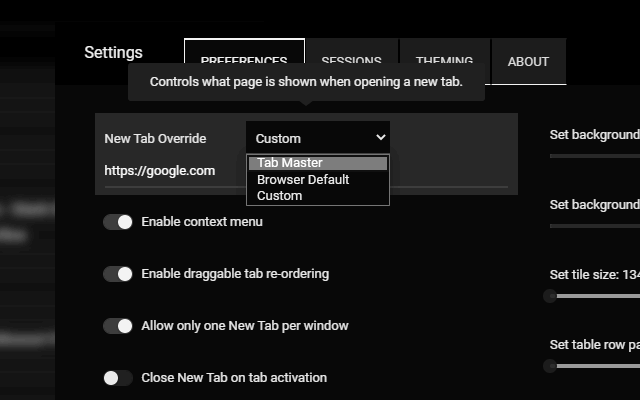The height and width of the screenshot is (400, 640).
Task: Click the New Tab Override label
Action: point(155,139)
